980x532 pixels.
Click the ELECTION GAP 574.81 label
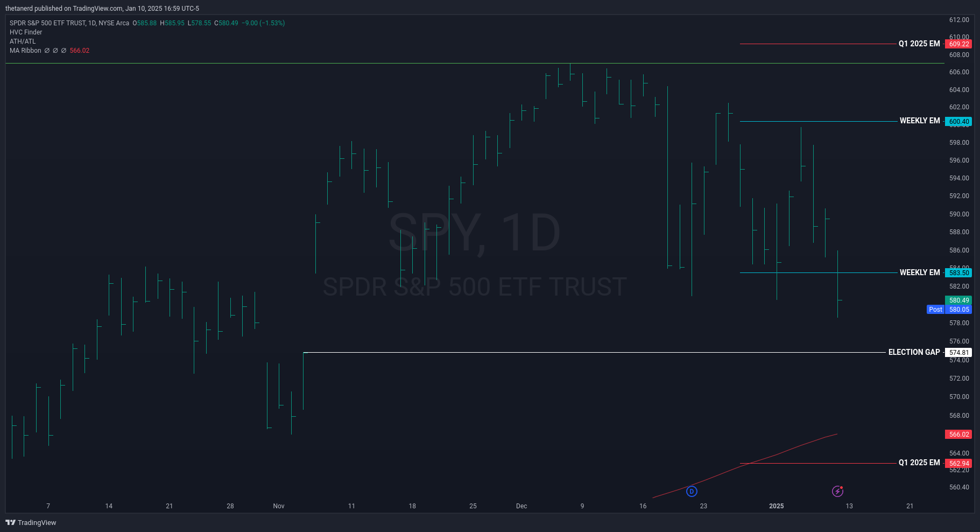pos(958,353)
